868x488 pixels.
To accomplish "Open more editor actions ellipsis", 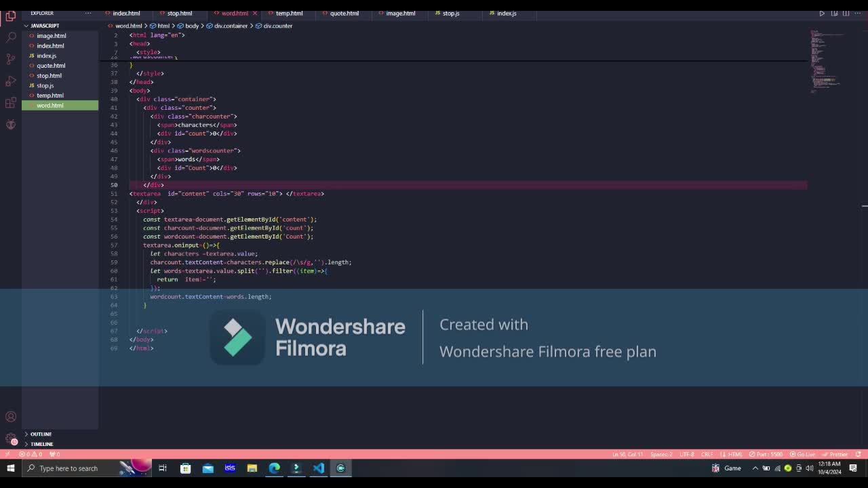I will pos(856,14).
